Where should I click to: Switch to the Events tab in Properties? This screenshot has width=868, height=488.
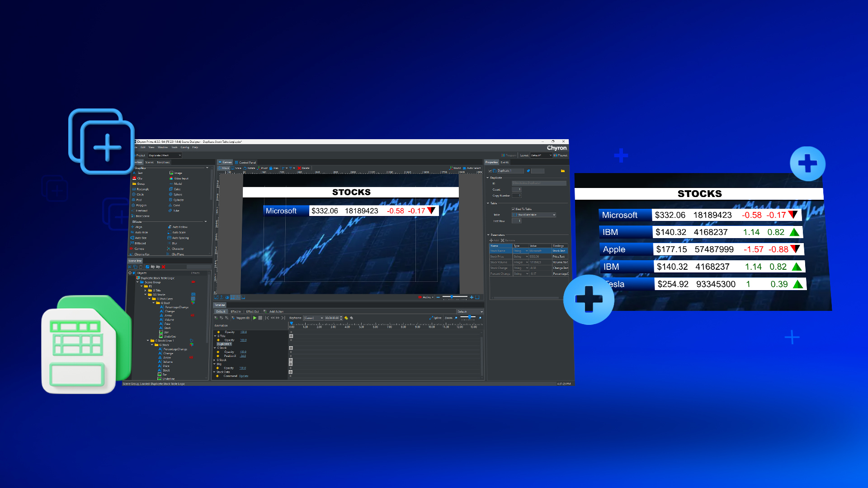(505, 162)
